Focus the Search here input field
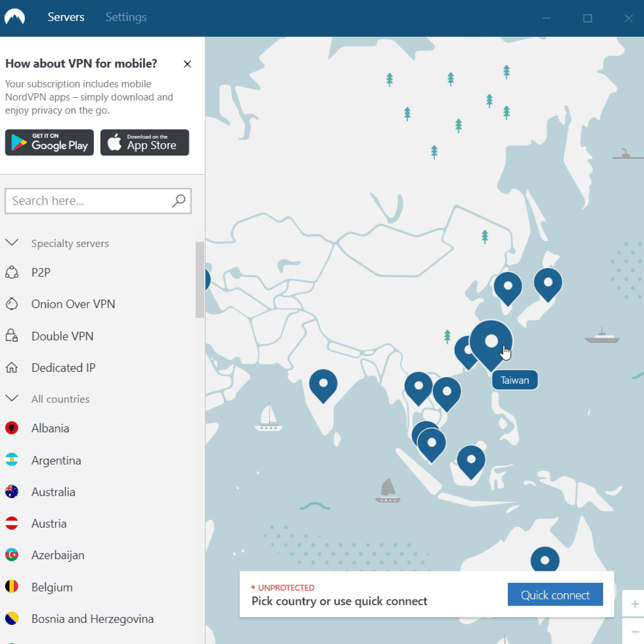Image resolution: width=644 pixels, height=644 pixels. pyautogui.click(x=98, y=201)
